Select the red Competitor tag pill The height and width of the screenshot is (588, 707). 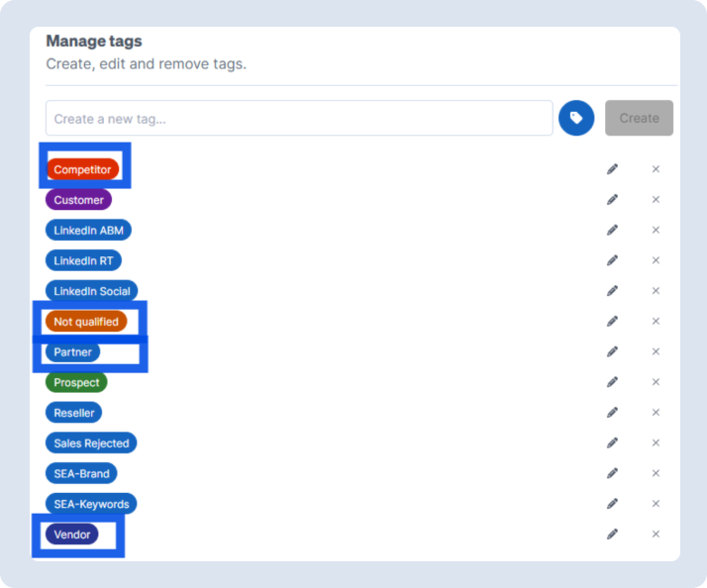tap(82, 169)
